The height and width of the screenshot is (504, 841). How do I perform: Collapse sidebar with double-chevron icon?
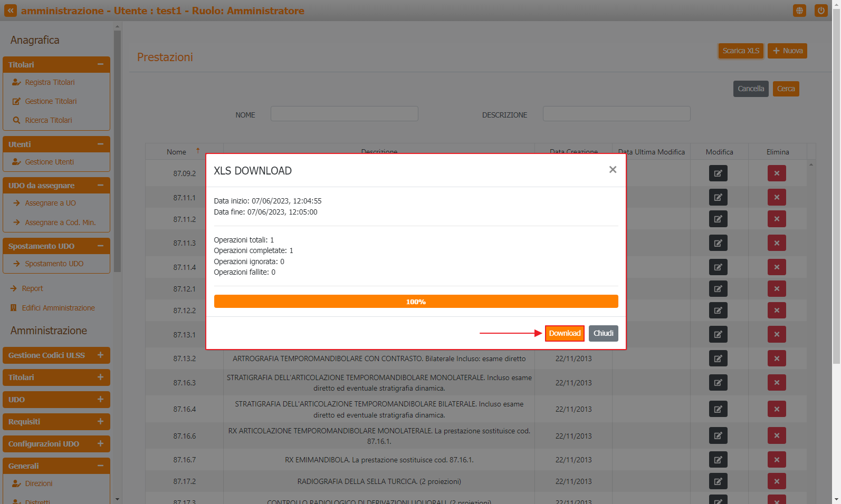click(11, 11)
